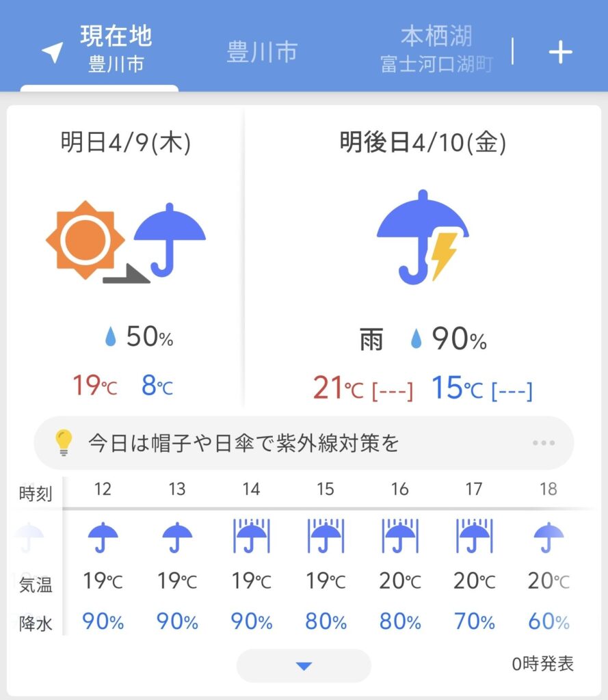The height and width of the screenshot is (700, 608).
Task: Select the second 豊川市 tab
Action: (x=262, y=53)
